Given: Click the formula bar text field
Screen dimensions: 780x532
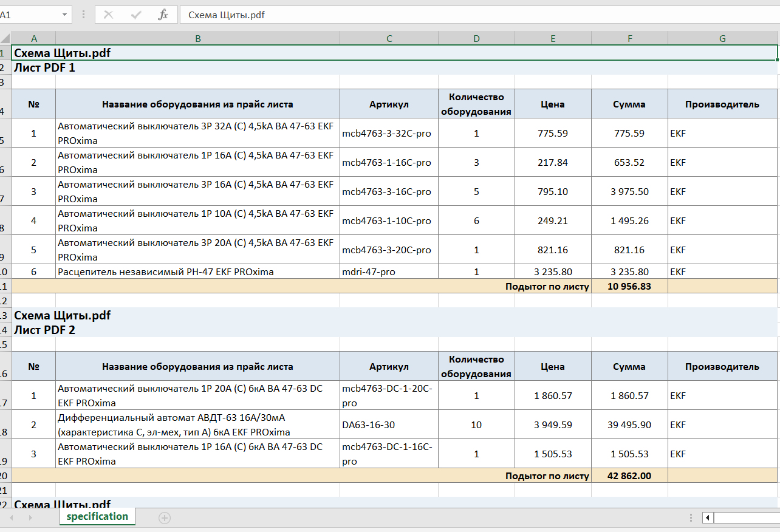Looking at the screenshot, I should pyautogui.click(x=479, y=15).
